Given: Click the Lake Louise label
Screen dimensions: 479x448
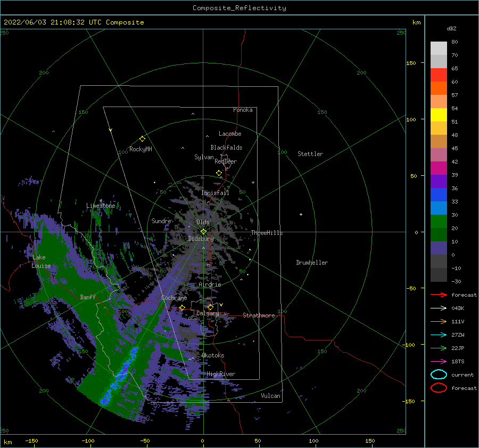Looking at the screenshot, I should tap(41, 262).
